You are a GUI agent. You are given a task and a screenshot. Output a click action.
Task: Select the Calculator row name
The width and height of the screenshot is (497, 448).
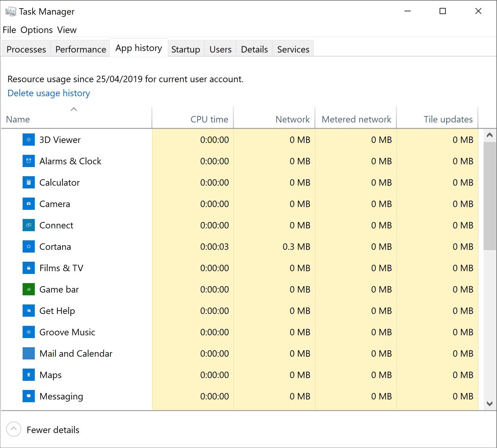(60, 182)
